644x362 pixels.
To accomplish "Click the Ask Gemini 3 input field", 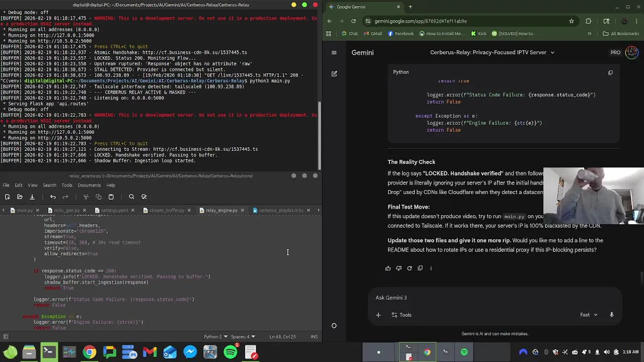I will [x=496, y=298].
